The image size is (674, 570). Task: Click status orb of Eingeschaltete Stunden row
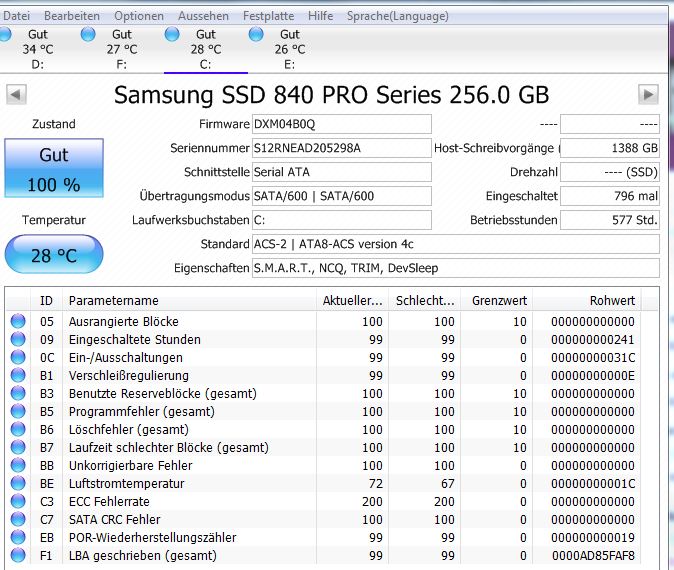click(18, 339)
